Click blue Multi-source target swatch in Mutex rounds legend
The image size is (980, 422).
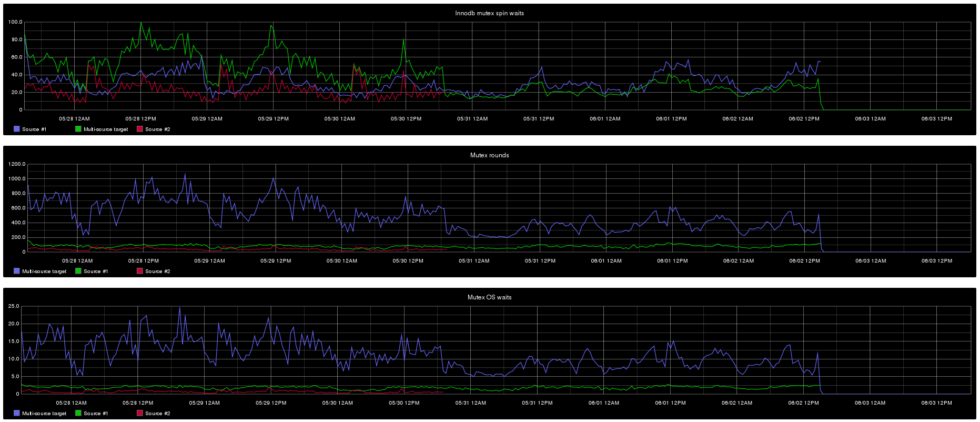(x=17, y=271)
